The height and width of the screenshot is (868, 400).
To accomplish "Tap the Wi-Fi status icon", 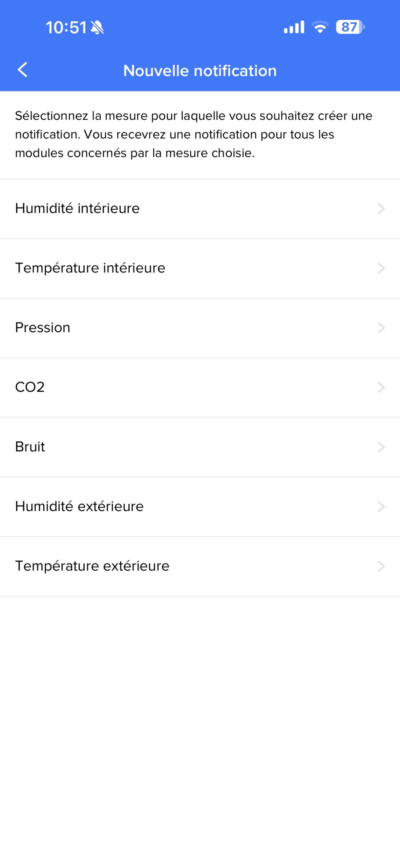I will point(320,27).
